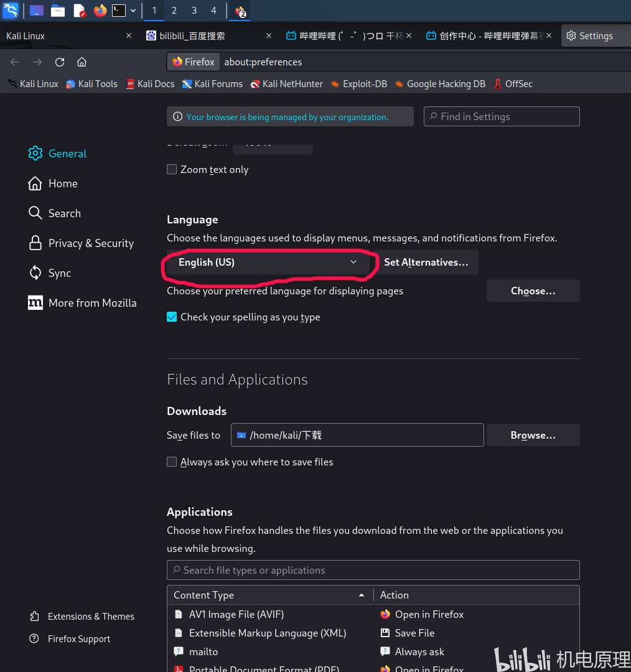Click the /home/kali/下载 download path field
Viewport: 631px width, 672px height.
tap(357, 435)
